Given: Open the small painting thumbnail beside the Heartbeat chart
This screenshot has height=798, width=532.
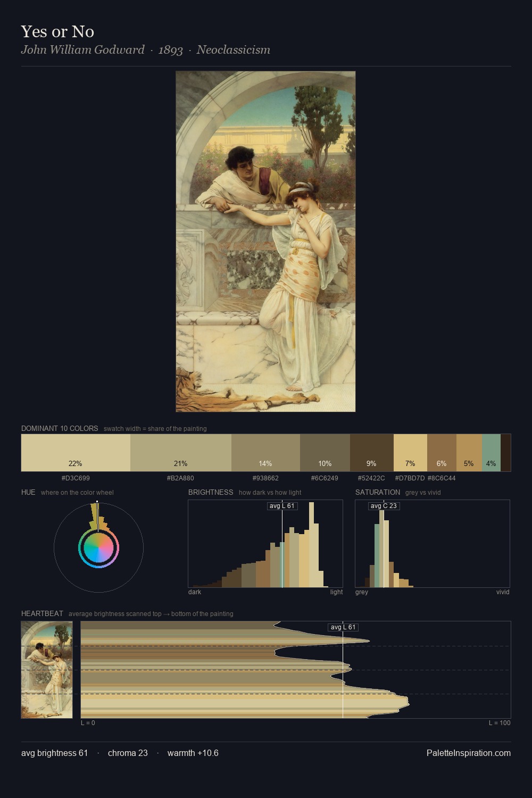Looking at the screenshot, I should (x=47, y=670).
